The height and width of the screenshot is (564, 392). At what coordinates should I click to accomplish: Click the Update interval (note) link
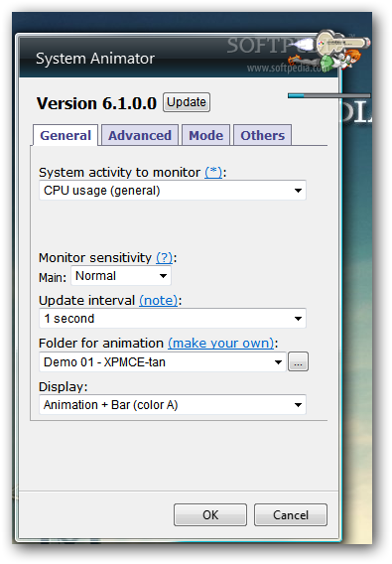(158, 300)
